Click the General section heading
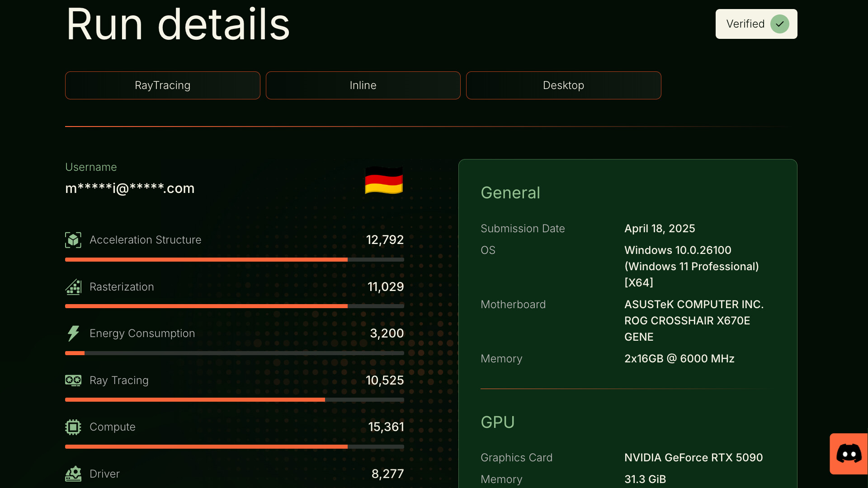This screenshot has height=488, width=868. click(x=510, y=192)
